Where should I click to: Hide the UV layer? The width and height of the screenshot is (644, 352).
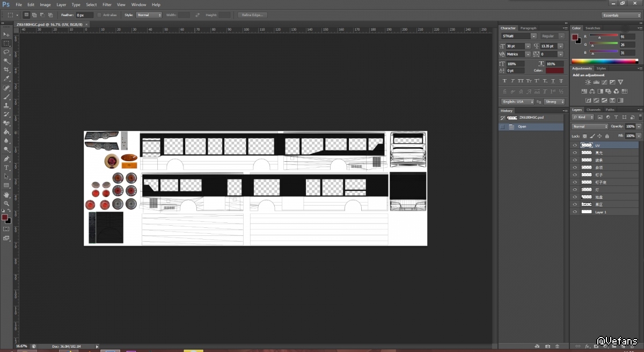(x=575, y=145)
